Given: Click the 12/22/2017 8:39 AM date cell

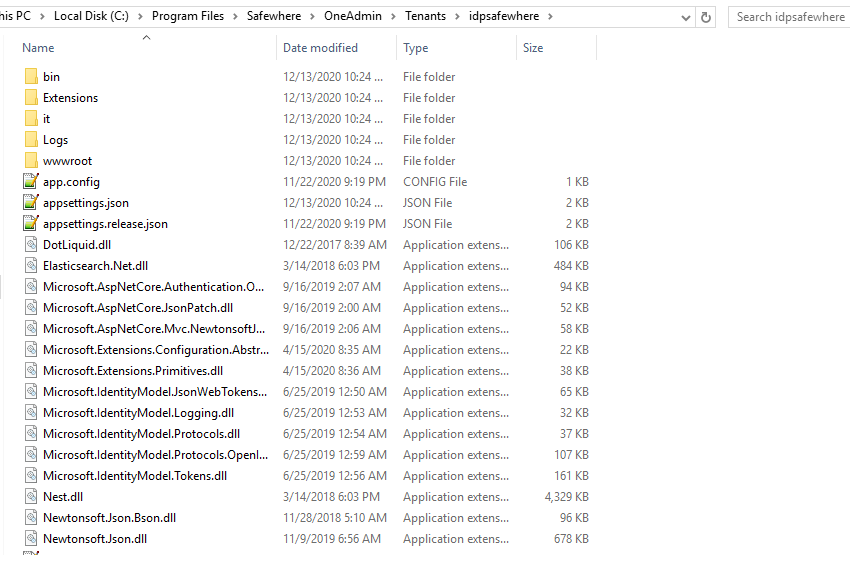Looking at the screenshot, I should coord(334,245).
